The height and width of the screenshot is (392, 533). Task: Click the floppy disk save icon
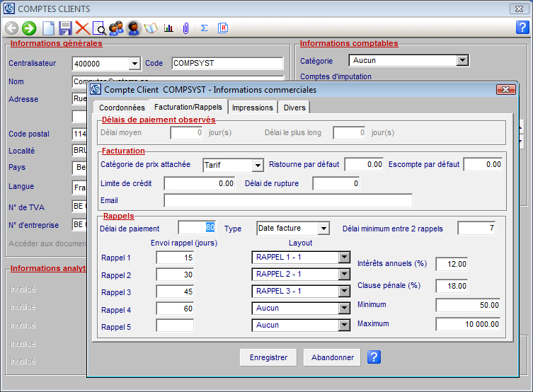tap(65, 28)
